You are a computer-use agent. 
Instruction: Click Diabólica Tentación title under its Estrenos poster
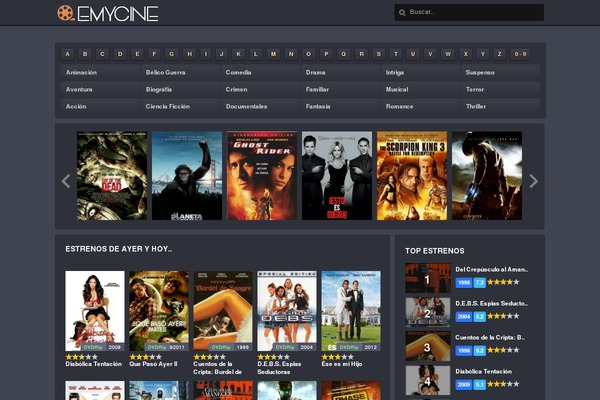[x=94, y=364]
